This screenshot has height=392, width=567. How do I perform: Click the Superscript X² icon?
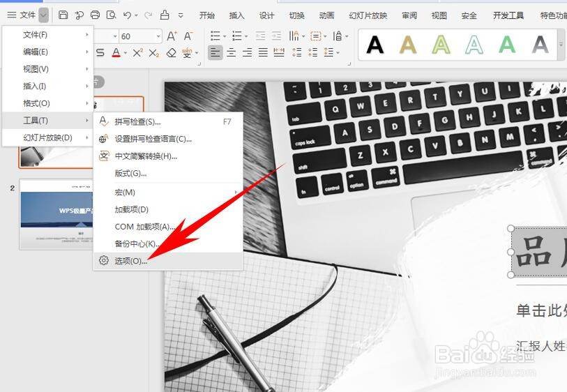137,53
